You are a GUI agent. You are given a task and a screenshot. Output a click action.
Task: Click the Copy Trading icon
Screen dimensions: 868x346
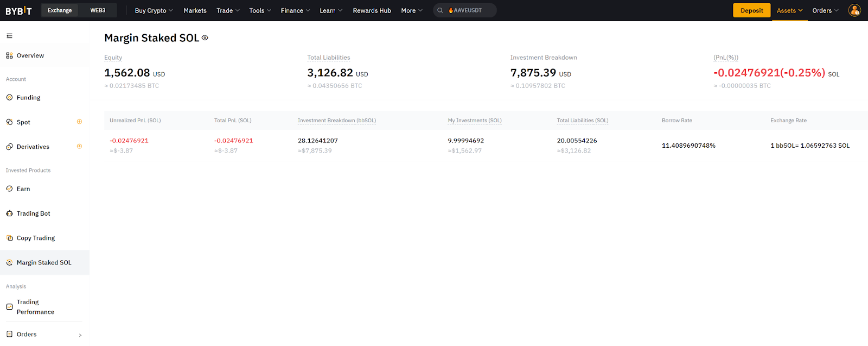pos(9,238)
